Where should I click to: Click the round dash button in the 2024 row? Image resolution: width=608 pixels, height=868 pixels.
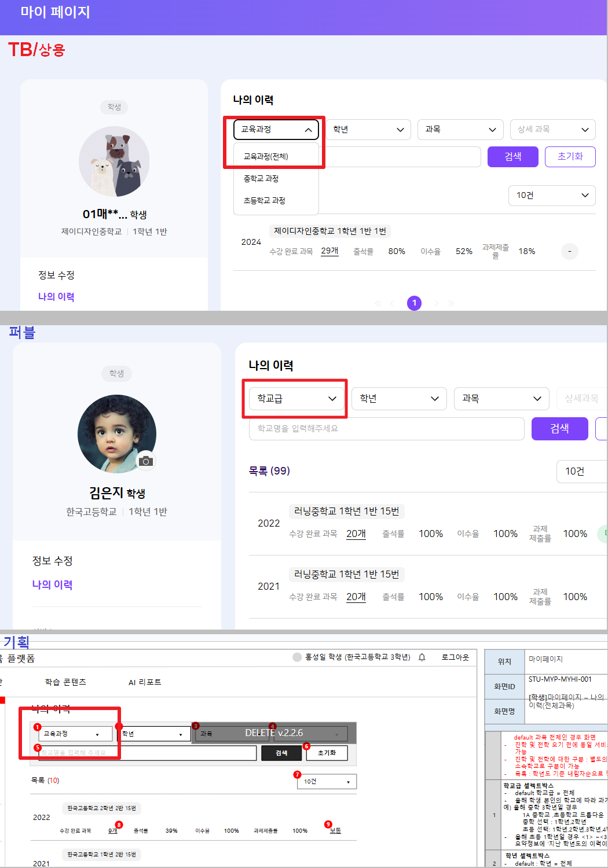[570, 251]
